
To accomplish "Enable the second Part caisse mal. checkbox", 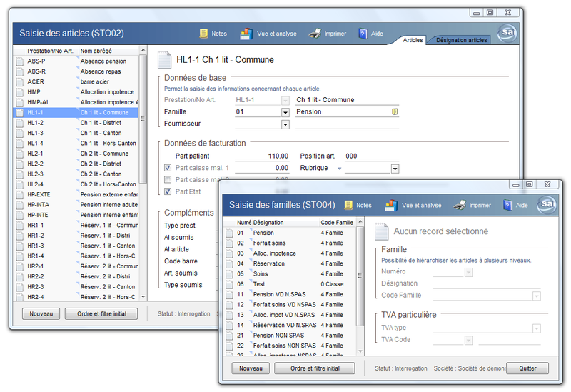I will [x=168, y=179].
